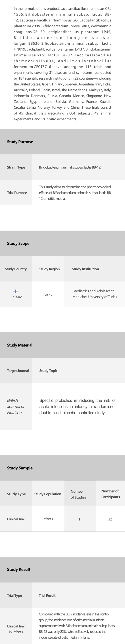Click the Study Country column header
The height and width of the screenshot is (644, 125).
[16, 269]
